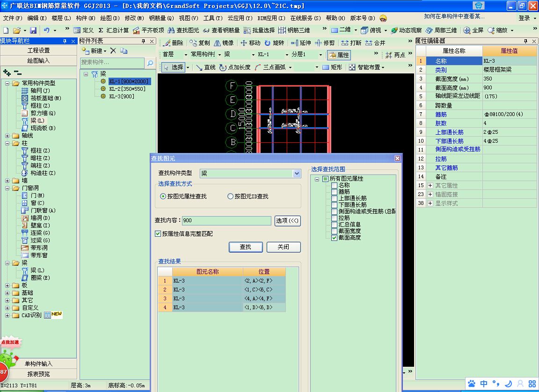Click 打断 break tool

351,43
